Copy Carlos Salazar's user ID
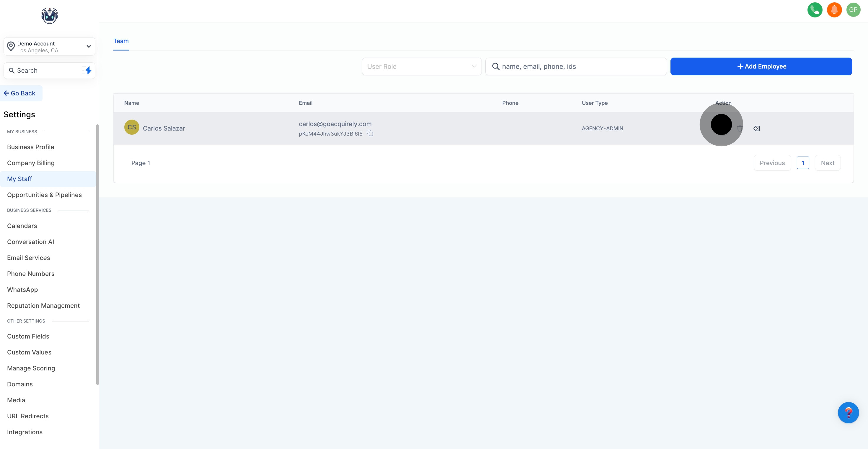Viewport: 868px width, 449px height. [370, 133]
